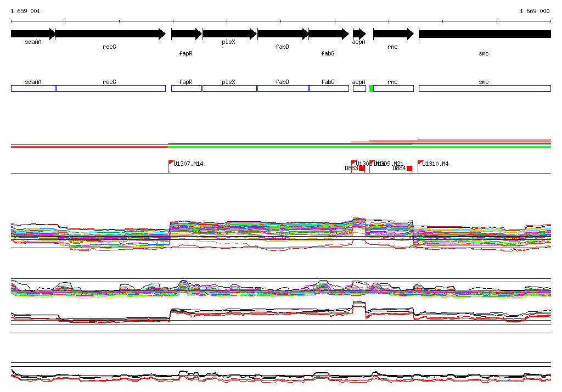Screen dimensions: 562x392
Task: Click the smc label under the black bar
Action: (x=484, y=53)
